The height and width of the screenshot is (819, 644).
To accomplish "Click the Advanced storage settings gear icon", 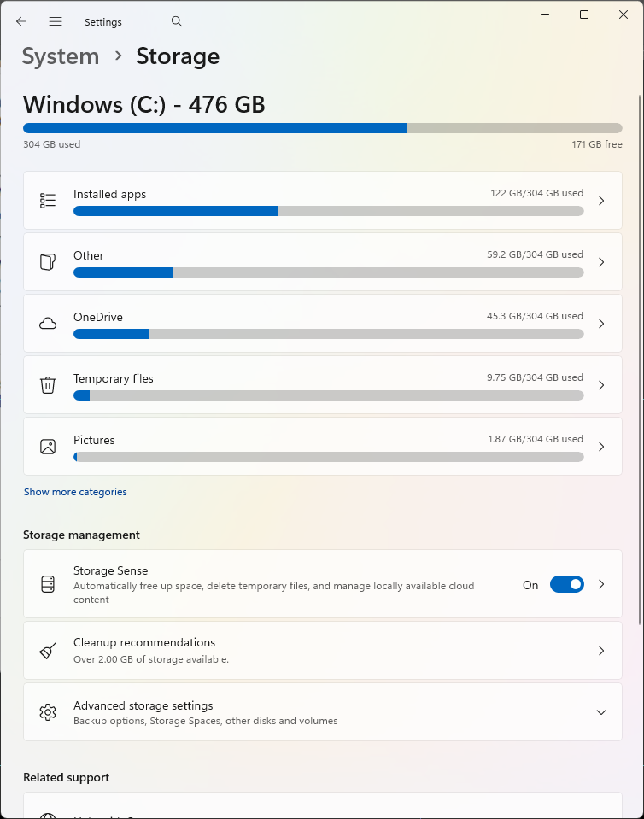I will [48, 712].
